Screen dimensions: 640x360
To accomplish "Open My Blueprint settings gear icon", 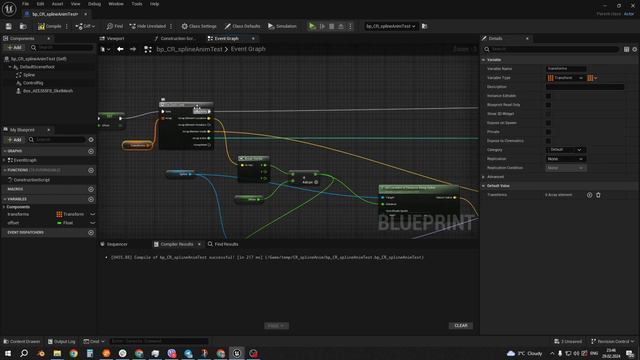I will [91, 140].
